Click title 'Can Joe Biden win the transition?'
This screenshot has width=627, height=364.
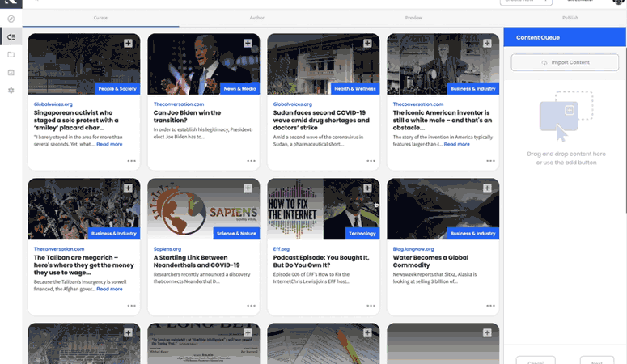(187, 116)
